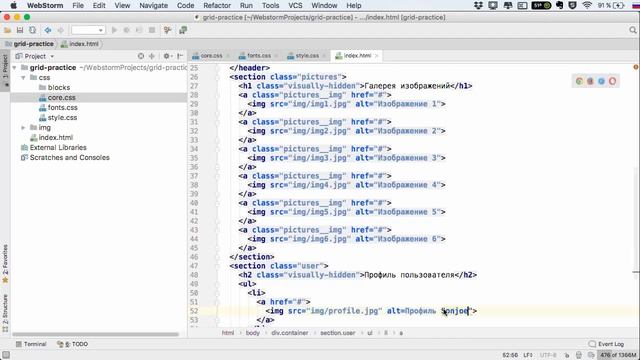
Task: Click the Project panel collapse all icon
Action: tap(151, 56)
